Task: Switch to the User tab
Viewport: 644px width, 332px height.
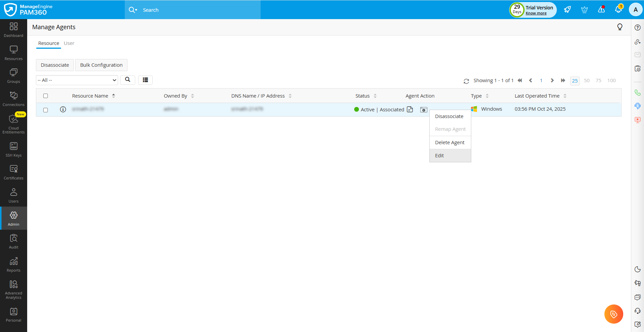Action: 69,43
